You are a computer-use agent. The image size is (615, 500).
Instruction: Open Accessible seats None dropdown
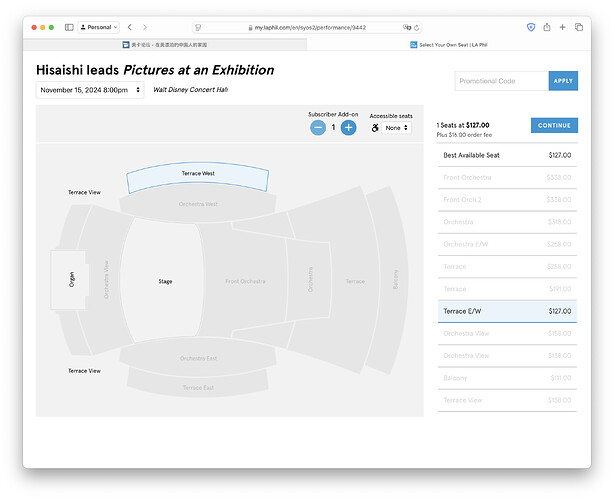point(397,128)
